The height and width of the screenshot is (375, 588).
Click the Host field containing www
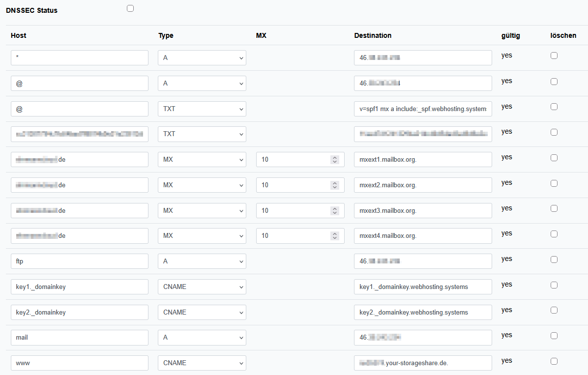pos(80,363)
